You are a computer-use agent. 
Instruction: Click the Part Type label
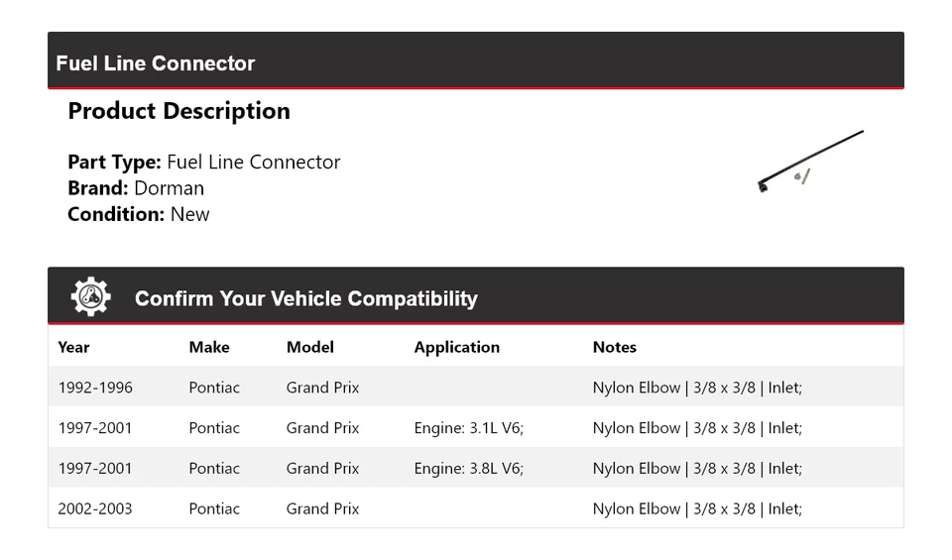pos(114,163)
